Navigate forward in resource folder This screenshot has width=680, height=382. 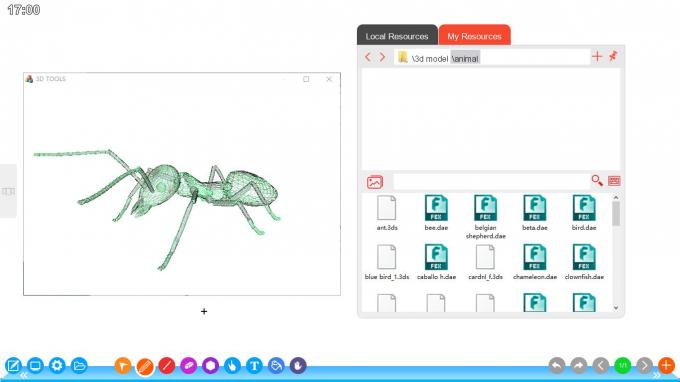(382, 57)
